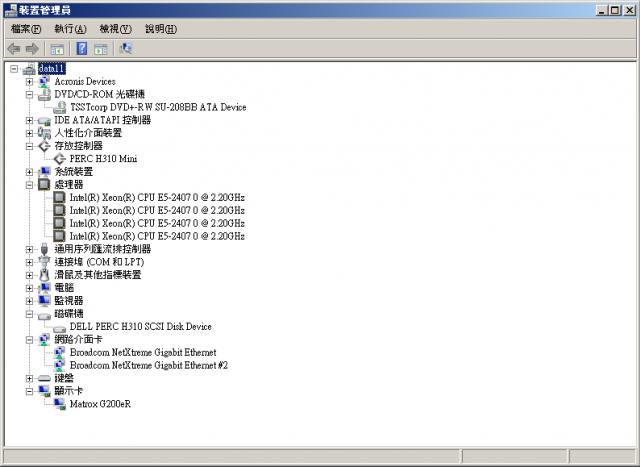
Task: Select TSSTcorp DVD+-RW SU-208BB ATA Device
Action: pyautogui.click(x=158, y=107)
